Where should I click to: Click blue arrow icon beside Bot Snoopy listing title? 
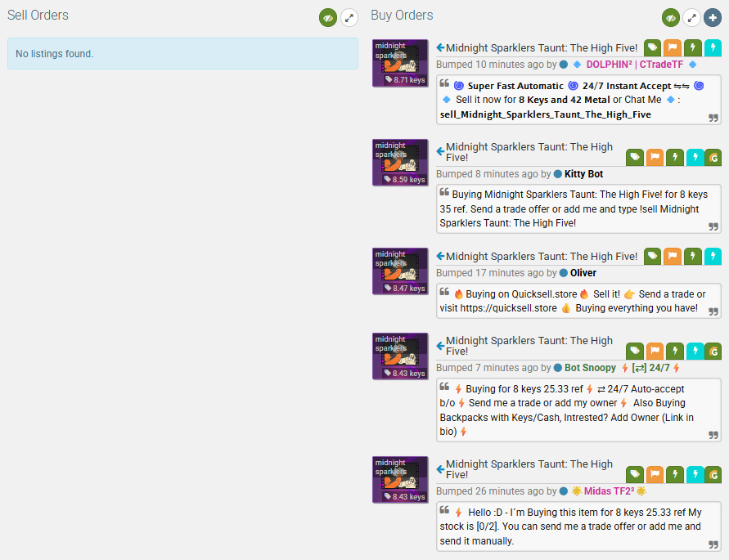pyautogui.click(x=440, y=345)
